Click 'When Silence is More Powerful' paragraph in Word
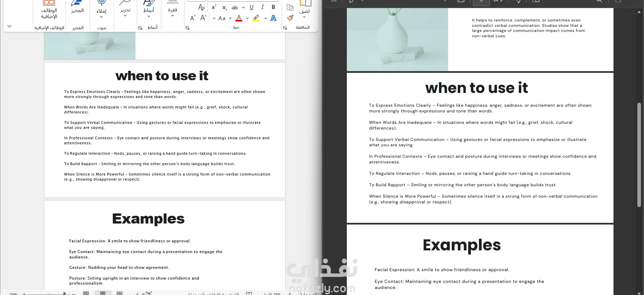644x295 pixels. (167, 177)
